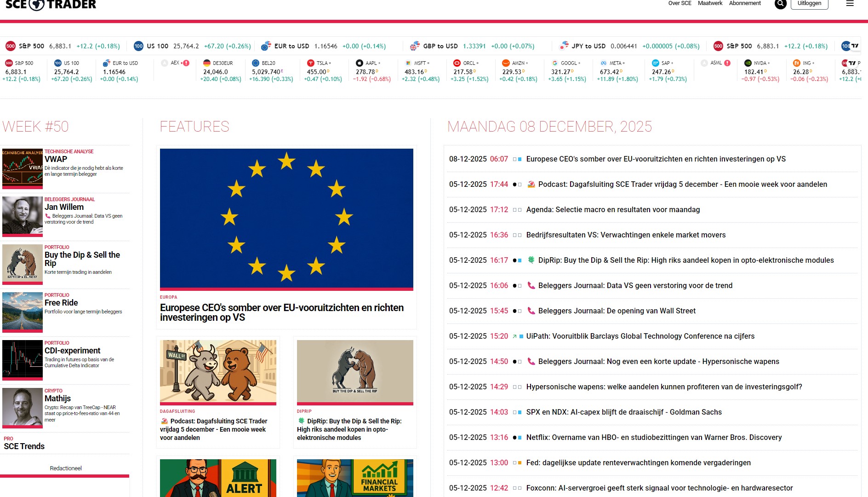Screen dimensions: 868x497
Task: Click the CDI-experiment chart thumbnail
Action: click(x=23, y=360)
